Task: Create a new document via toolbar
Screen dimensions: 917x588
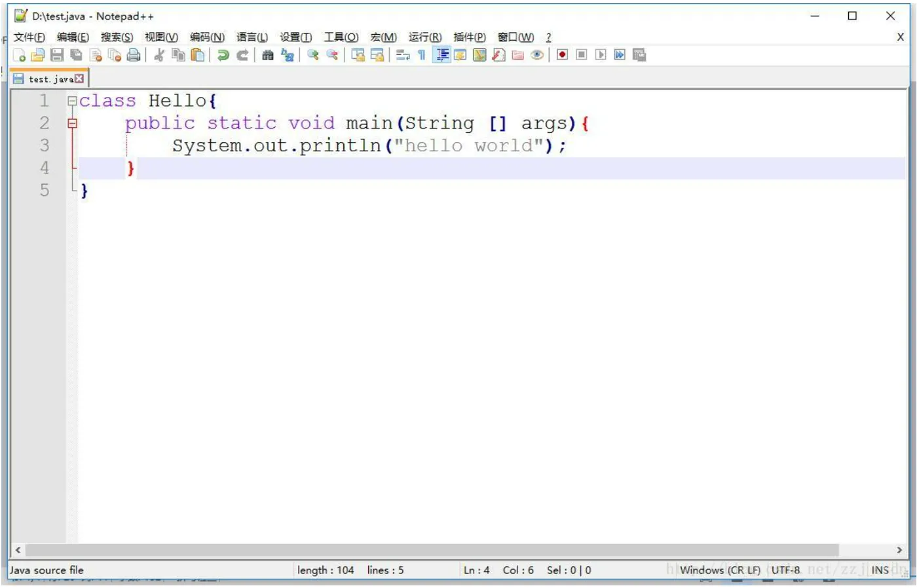Action: click(19, 55)
